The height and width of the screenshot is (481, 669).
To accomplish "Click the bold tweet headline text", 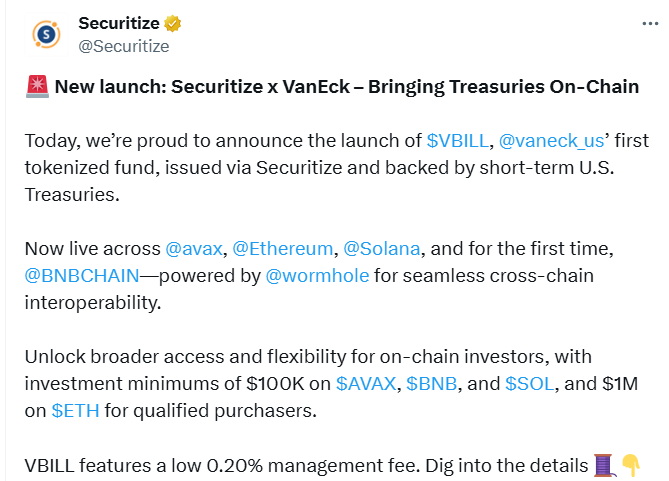I will (x=346, y=86).
